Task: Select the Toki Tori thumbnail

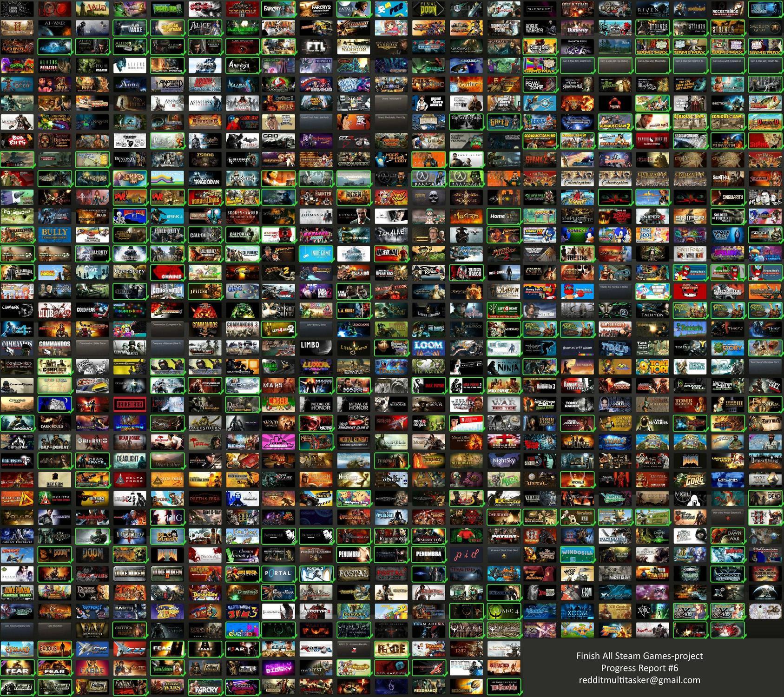Action: tap(652, 367)
